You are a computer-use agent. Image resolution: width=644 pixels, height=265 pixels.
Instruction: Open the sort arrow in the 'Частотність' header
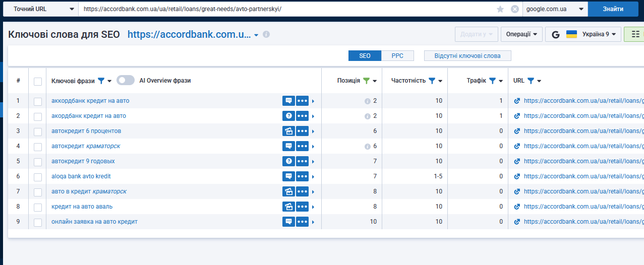440,81
